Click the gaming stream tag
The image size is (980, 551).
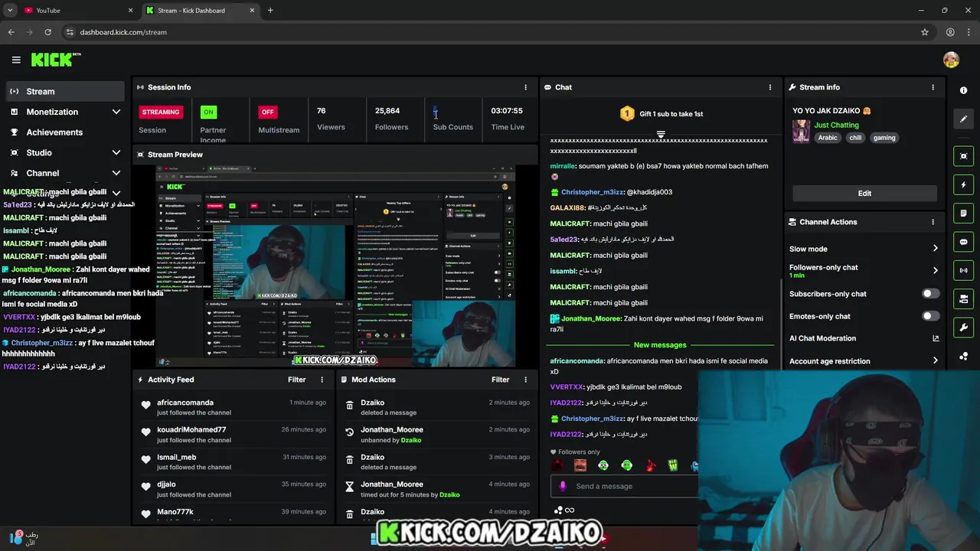pos(884,138)
